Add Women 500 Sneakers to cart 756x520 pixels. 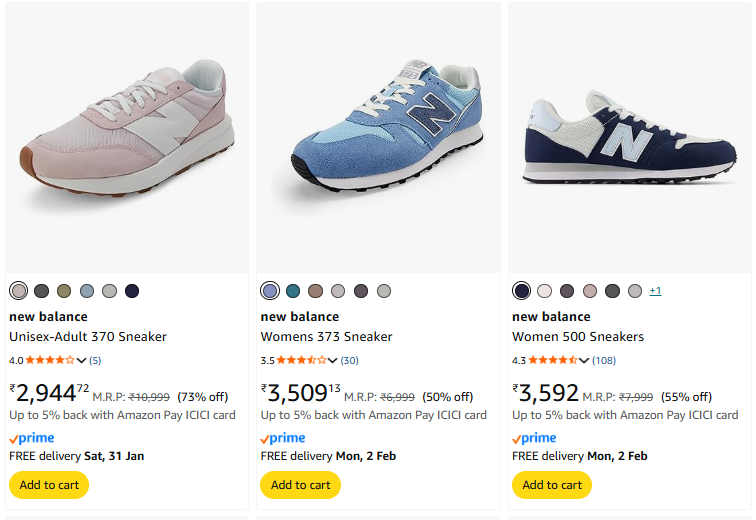coord(552,485)
